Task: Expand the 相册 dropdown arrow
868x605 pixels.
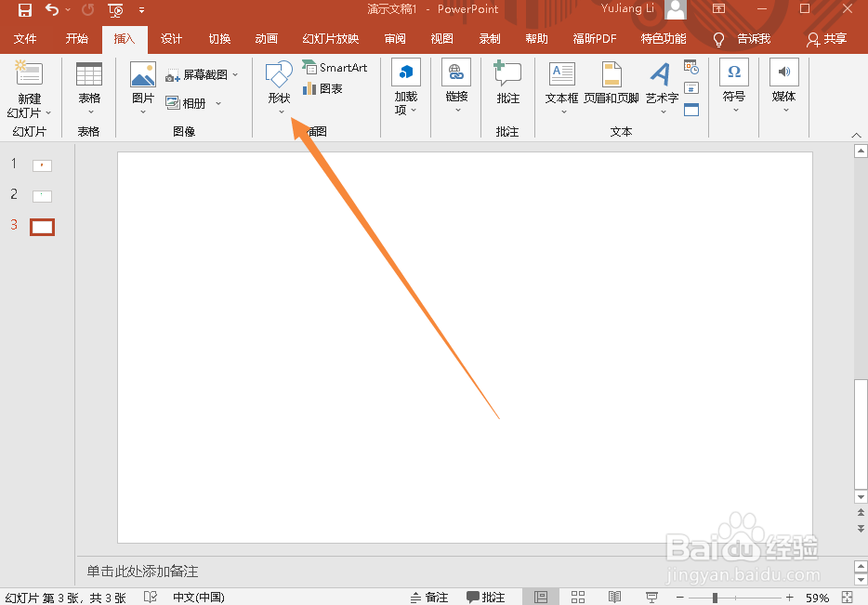Action: click(218, 103)
